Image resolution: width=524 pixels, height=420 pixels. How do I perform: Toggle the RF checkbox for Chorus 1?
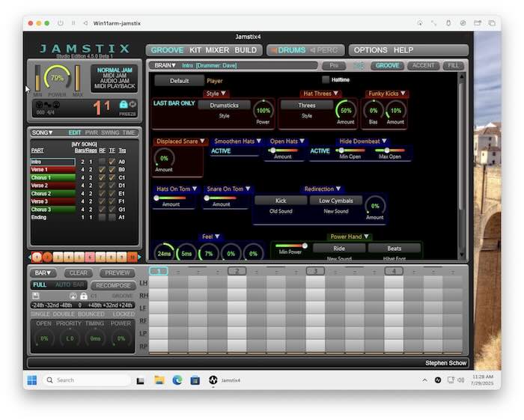[x=102, y=177]
